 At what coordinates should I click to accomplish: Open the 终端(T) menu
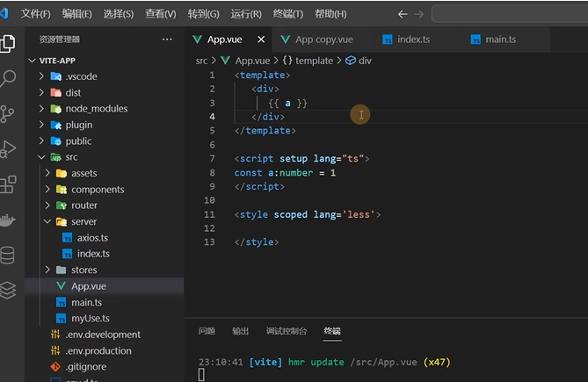coord(288,14)
